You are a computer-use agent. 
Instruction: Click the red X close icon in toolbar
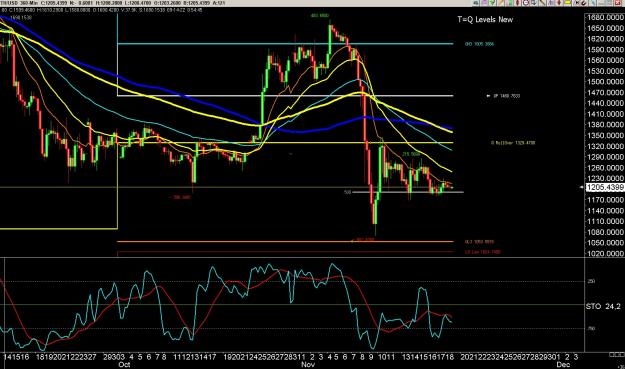(x=618, y=2)
